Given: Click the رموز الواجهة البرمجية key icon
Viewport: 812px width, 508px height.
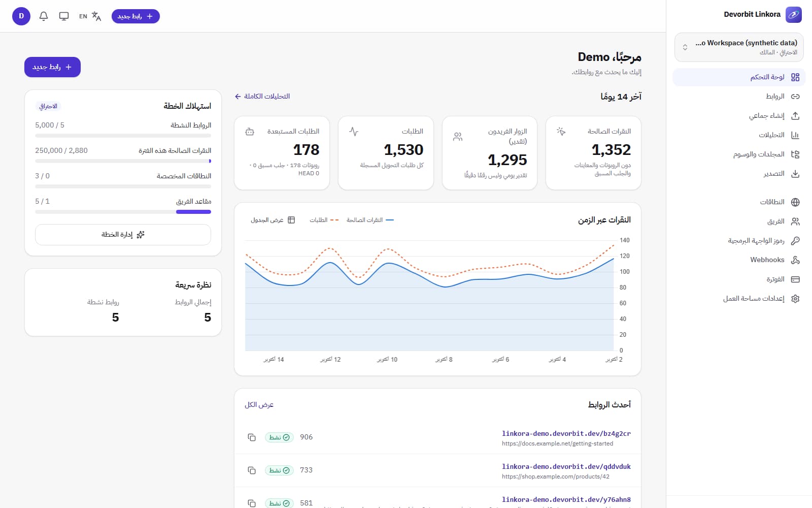Looking at the screenshot, I should (x=795, y=241).
